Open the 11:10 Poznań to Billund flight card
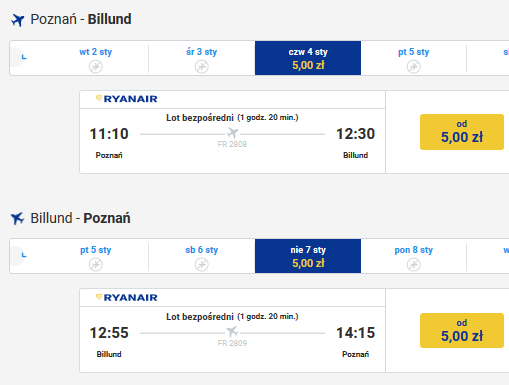The image size is (509, 385). click(x=232, y=132)
